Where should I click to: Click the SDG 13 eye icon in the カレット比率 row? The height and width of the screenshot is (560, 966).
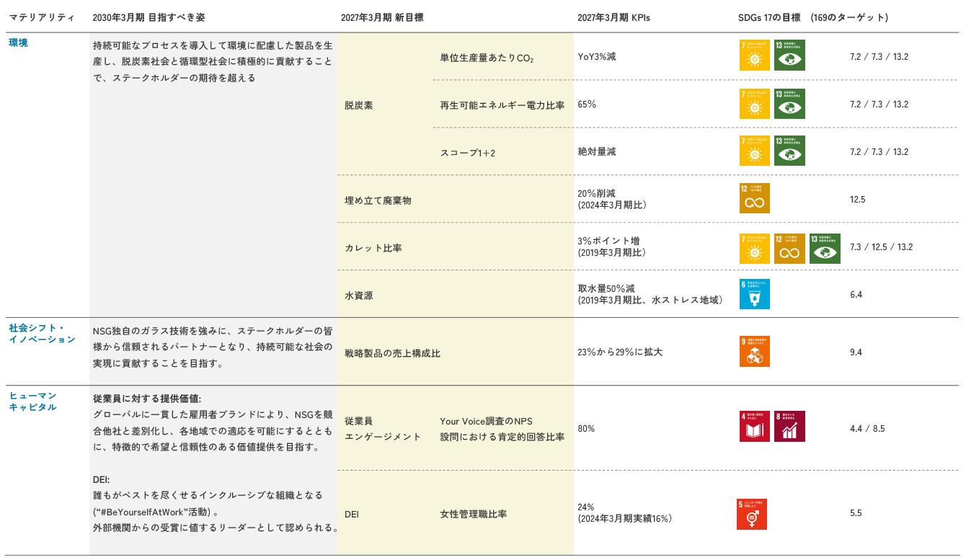[x=825, y=248]
